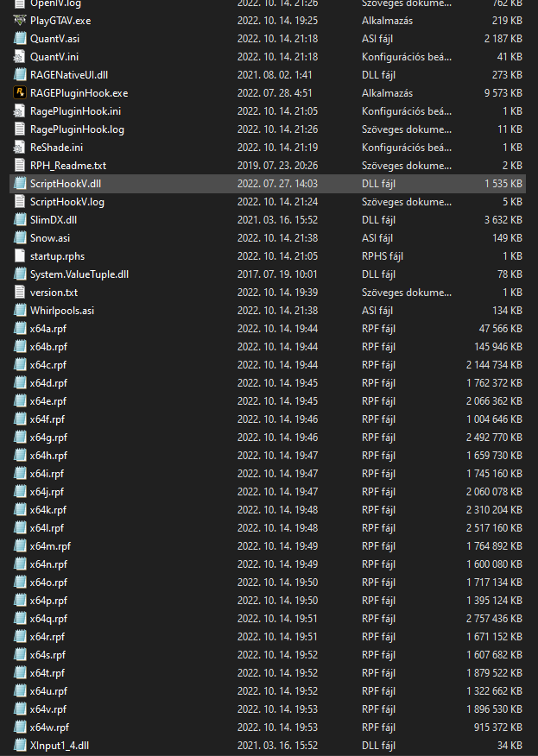
Task: Click DLL fájl type of SlimDX.dll
Action: tap(379, 220)
